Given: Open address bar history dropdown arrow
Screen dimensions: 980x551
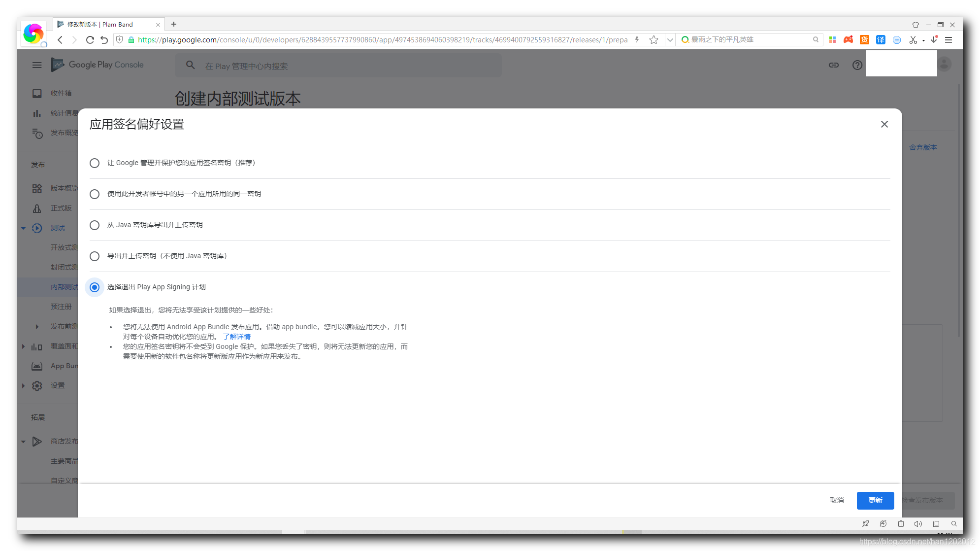Looking at the screenshot, I should point(670,40).
